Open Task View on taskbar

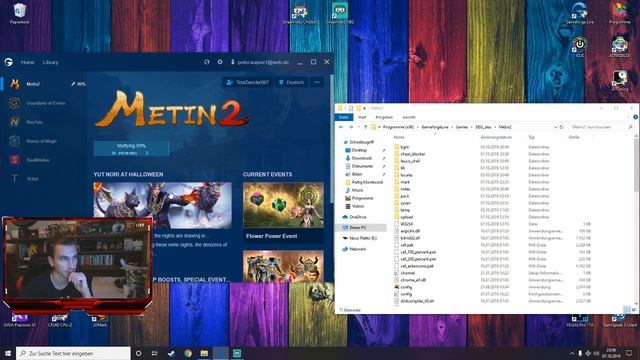[x=155, y=353]
